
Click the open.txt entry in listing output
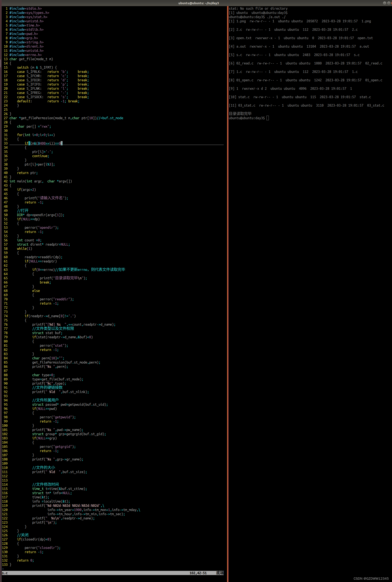243,38
